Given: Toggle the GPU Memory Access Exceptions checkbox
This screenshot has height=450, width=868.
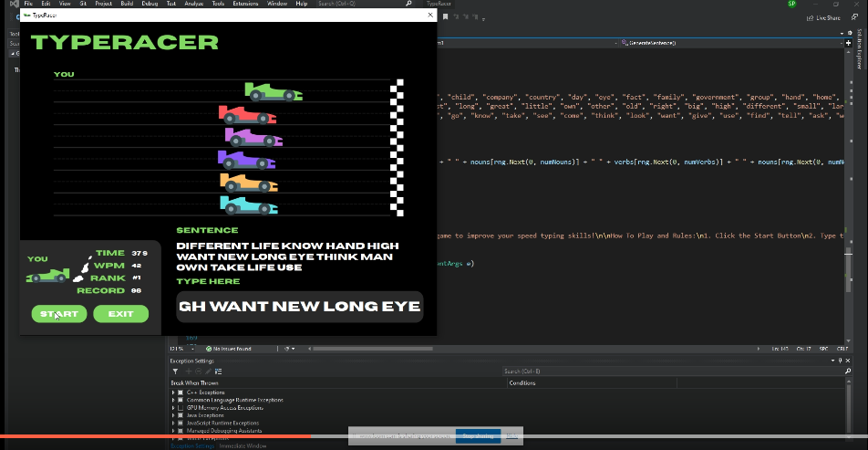Looking at the screenshot, I should pos(181,408).
